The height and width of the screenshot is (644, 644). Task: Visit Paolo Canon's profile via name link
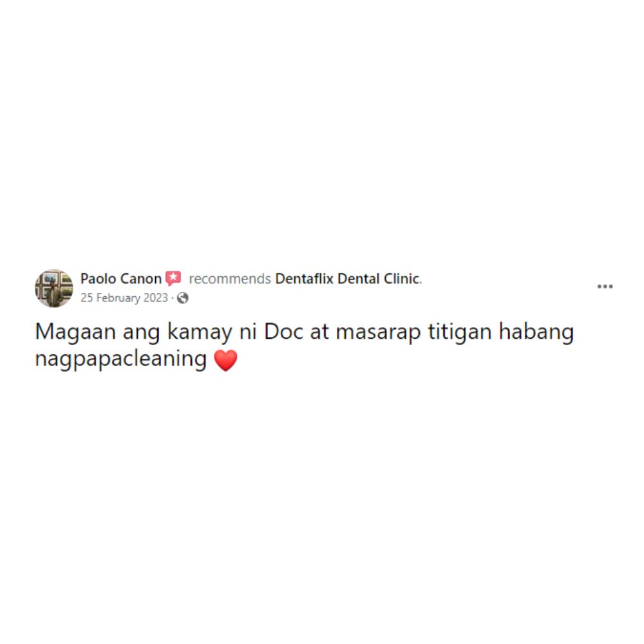coord(121,278)
